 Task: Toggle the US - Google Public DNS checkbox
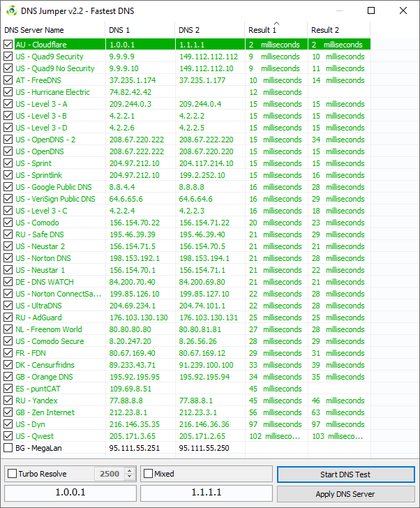(x=8, y=187)
